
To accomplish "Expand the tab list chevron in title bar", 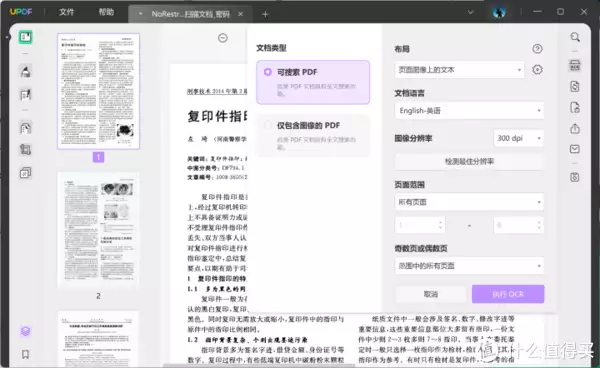I will pyautogui.click(x=471, y=13).
